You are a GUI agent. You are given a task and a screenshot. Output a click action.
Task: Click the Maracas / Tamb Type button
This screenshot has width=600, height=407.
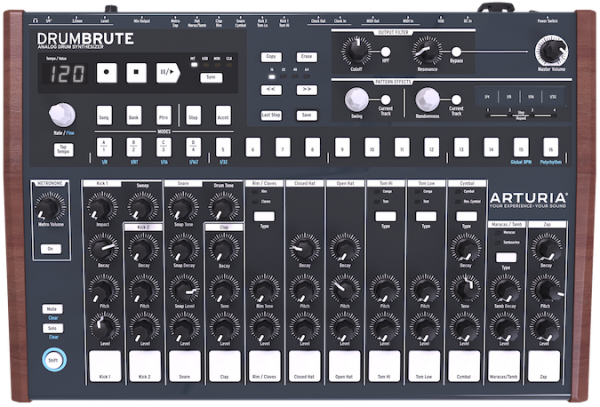click(x=506, y=257)
